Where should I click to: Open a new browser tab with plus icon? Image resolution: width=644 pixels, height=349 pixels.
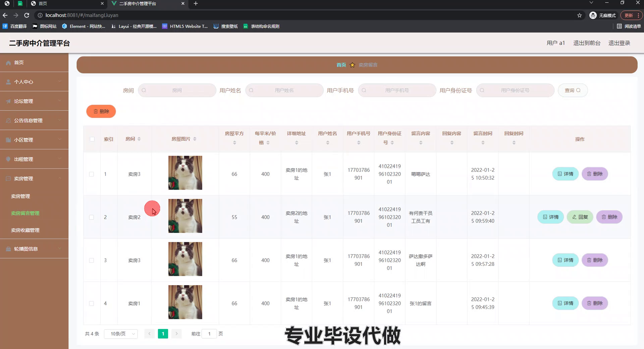196,3
